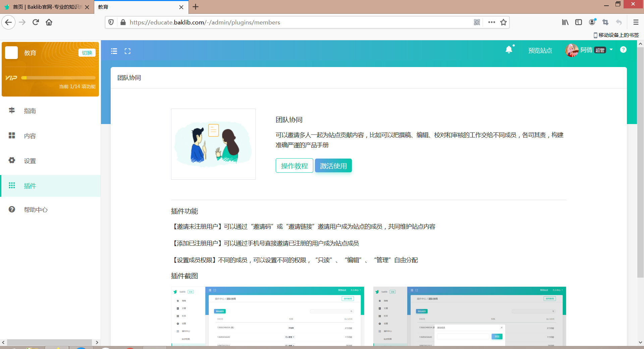Click the vertical page scrollbar
This screenshot has width=644, height=349.
pos(640,162)
